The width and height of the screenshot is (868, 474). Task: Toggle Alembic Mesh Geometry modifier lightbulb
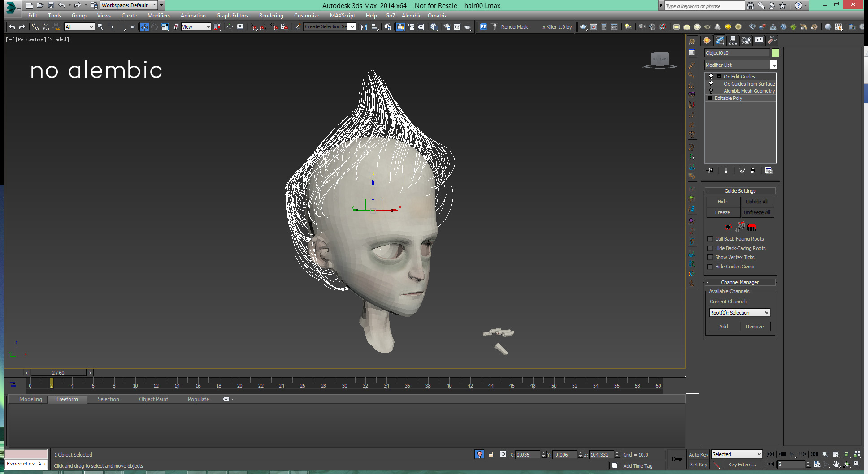pos(711,91)
